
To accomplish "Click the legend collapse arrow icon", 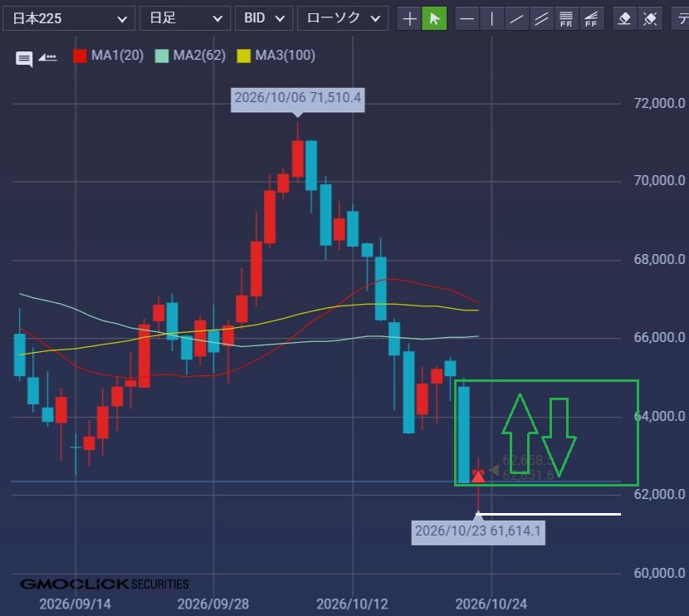I will (x=47, y=57).
